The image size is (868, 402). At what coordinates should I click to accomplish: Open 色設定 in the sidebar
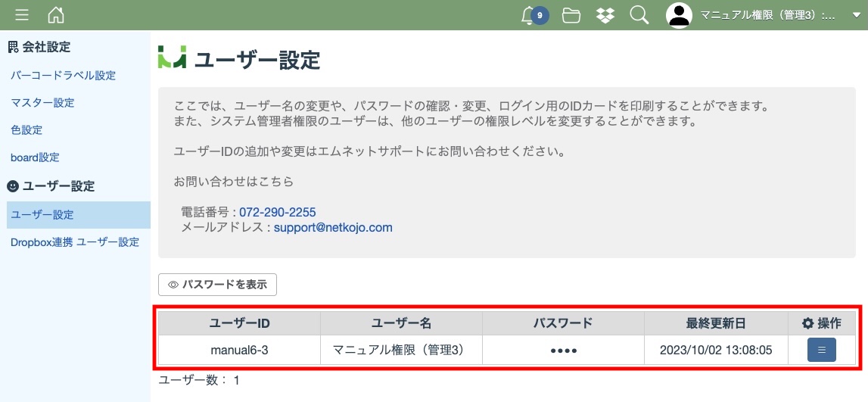(x=26, y=130)
